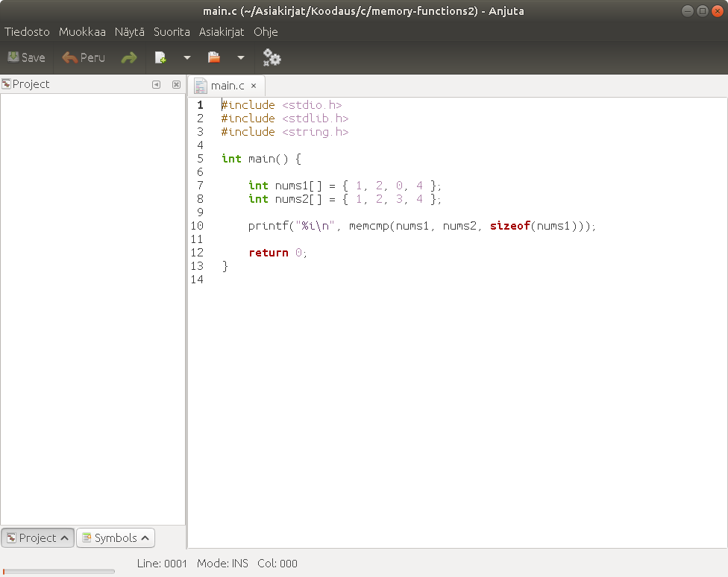Click line 10 with the printf statement
The image size is (728, 577).
tap(421, 226)
